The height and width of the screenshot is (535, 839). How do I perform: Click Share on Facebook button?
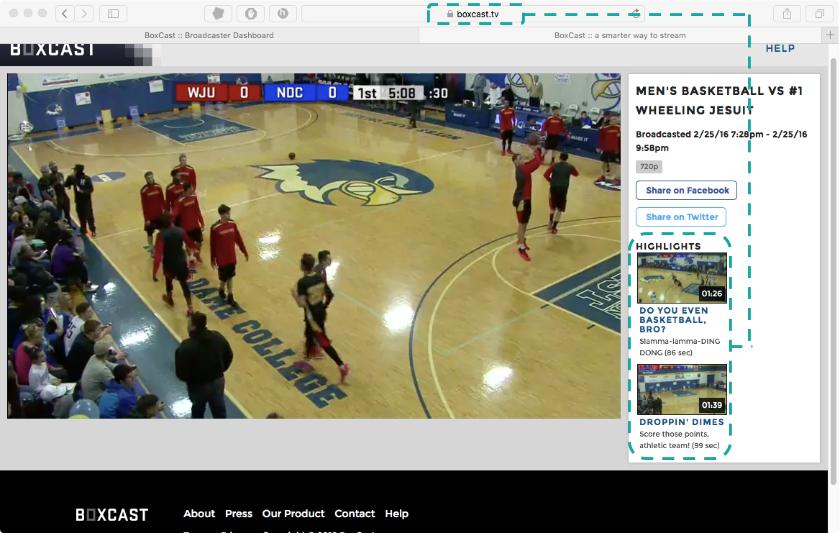point(686,190)
